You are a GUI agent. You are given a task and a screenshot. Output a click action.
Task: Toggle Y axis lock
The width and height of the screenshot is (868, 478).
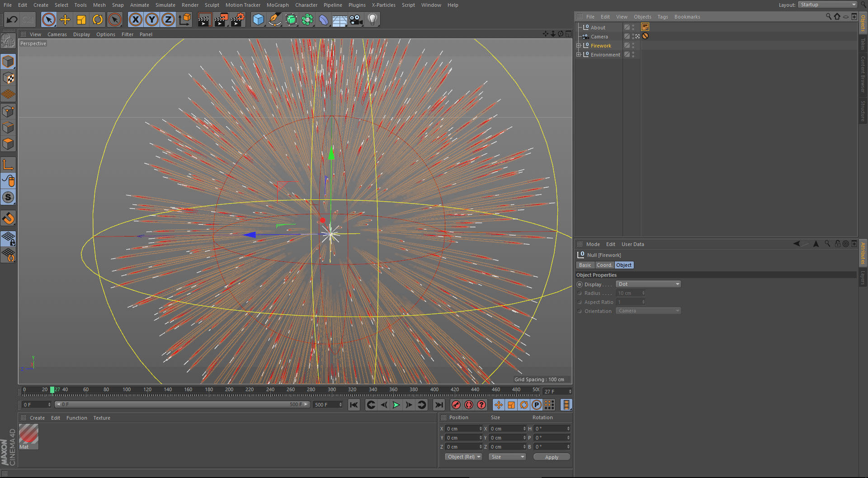(152, 19)
